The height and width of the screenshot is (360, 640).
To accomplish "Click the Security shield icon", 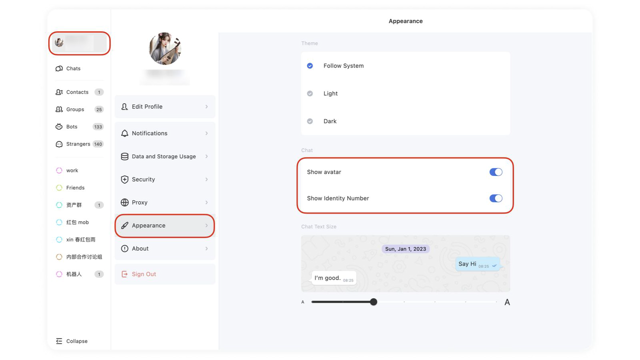I will tap(124, 180).
